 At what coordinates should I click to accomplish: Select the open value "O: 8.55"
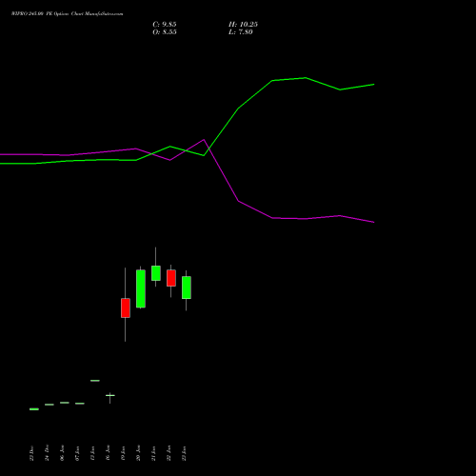pos(165,32)
